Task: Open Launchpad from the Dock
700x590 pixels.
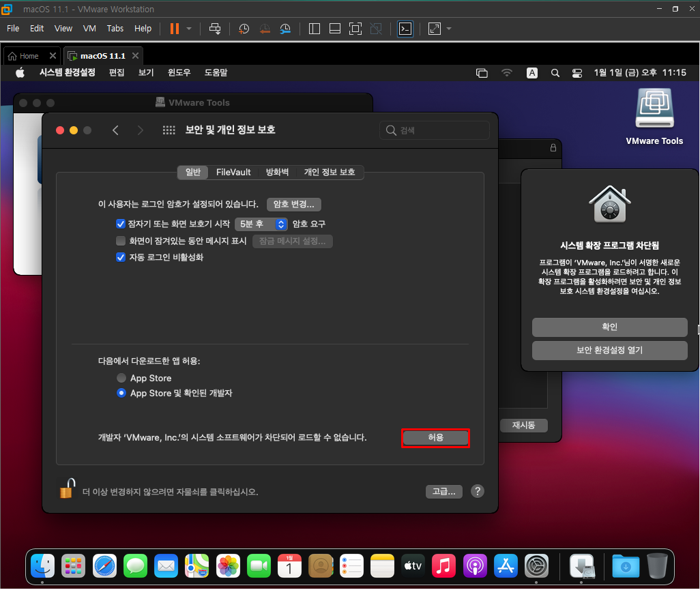Action: click(73, 566)
